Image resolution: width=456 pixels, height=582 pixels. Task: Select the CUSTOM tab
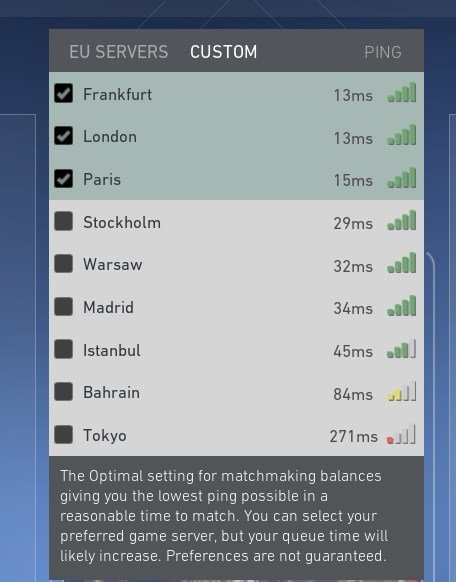223,52
